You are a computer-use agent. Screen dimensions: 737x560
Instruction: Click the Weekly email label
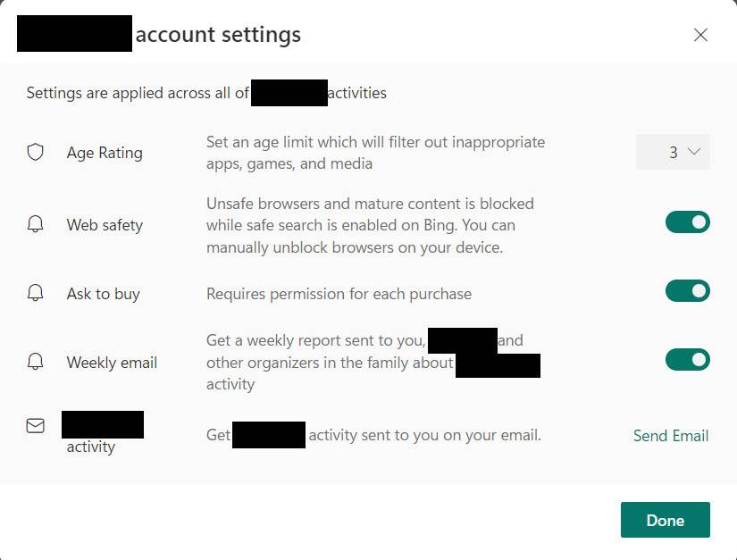coord(112,363)
